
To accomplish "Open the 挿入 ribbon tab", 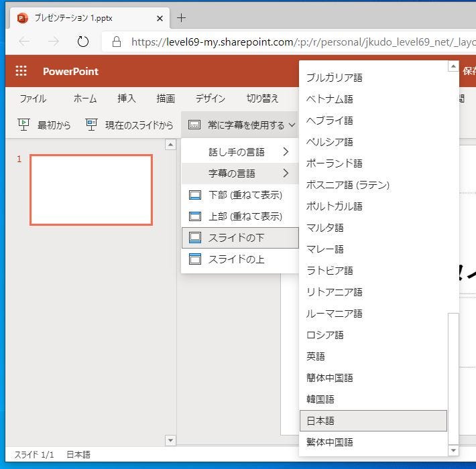I will [x=127, y=98].
